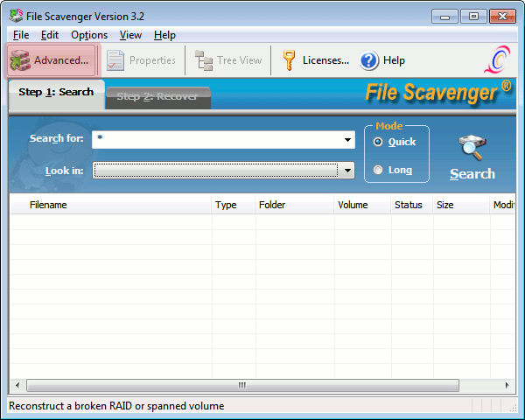The image size is (525, 420).
Task: Expand the Search for dropdown arrow
Action: pyautogui.click(x=348, y=140)
